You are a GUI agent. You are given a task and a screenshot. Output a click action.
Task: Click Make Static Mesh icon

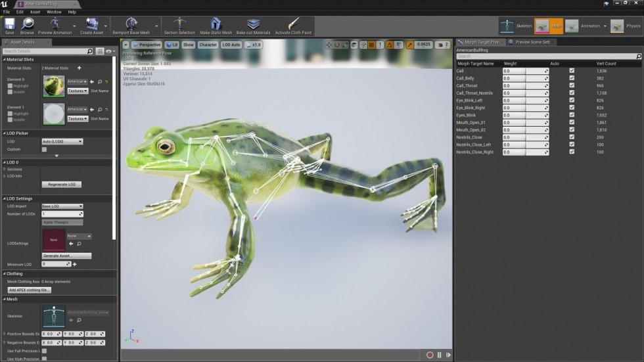(216, 26)
